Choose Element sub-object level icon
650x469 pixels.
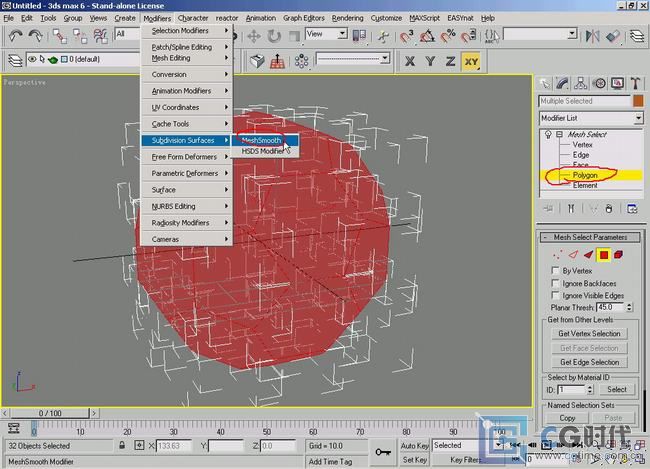(618, 255)
